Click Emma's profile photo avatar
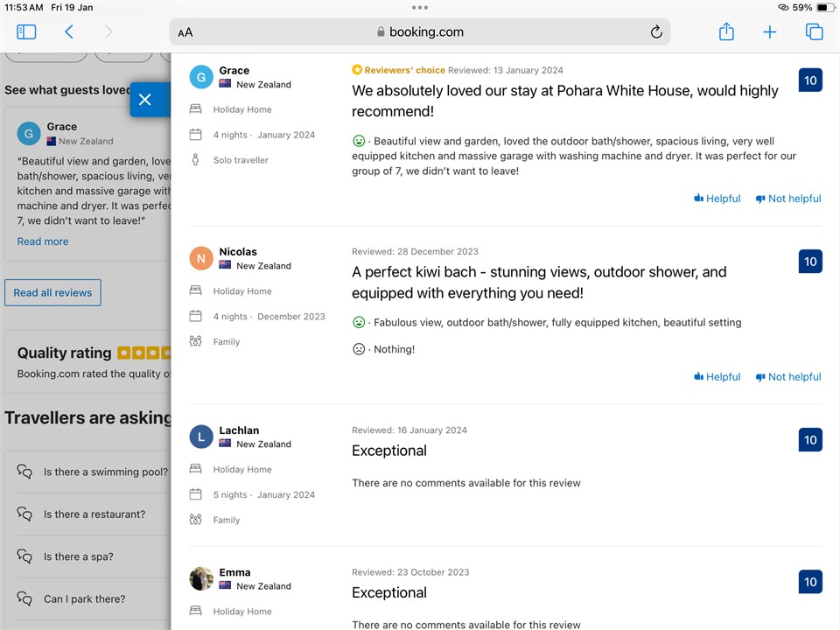 point(201,578)
